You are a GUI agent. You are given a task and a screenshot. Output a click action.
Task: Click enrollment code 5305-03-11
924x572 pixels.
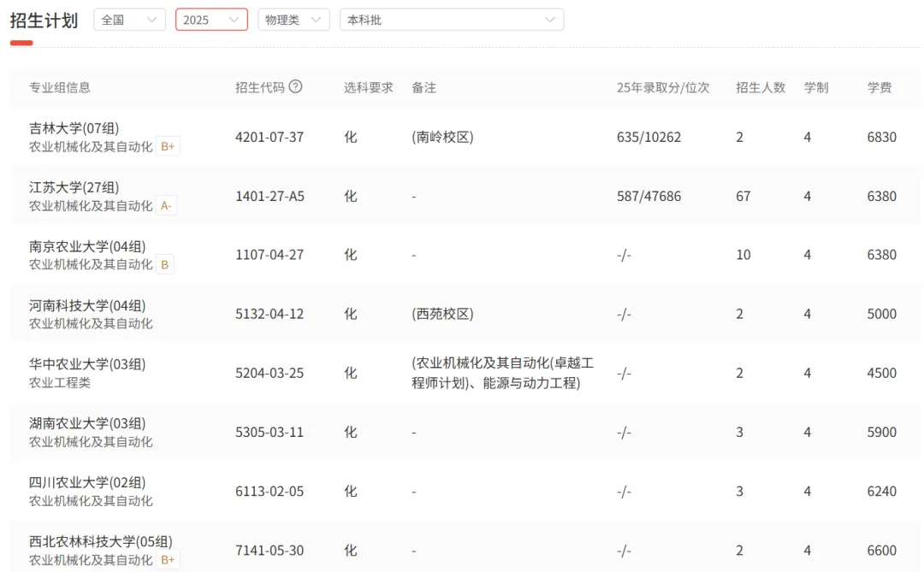coord(269,432)
